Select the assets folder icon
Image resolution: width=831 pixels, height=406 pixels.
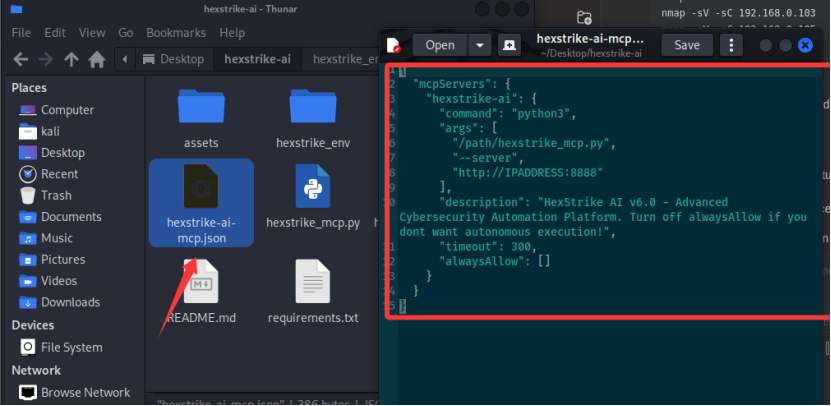click(201, 106)
